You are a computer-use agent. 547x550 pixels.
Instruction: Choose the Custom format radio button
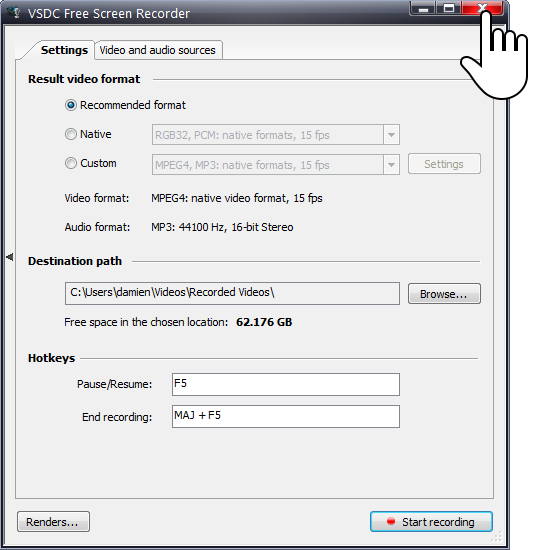[71, 163]
